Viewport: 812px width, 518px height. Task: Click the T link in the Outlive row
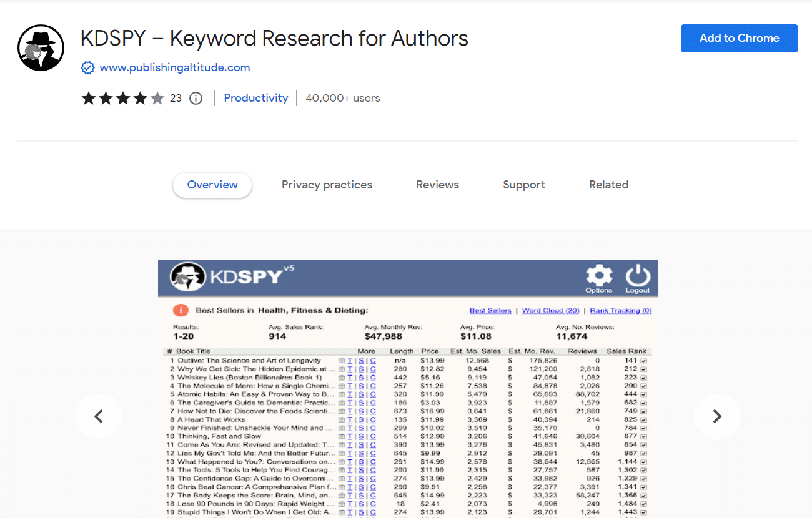(350, 361)
